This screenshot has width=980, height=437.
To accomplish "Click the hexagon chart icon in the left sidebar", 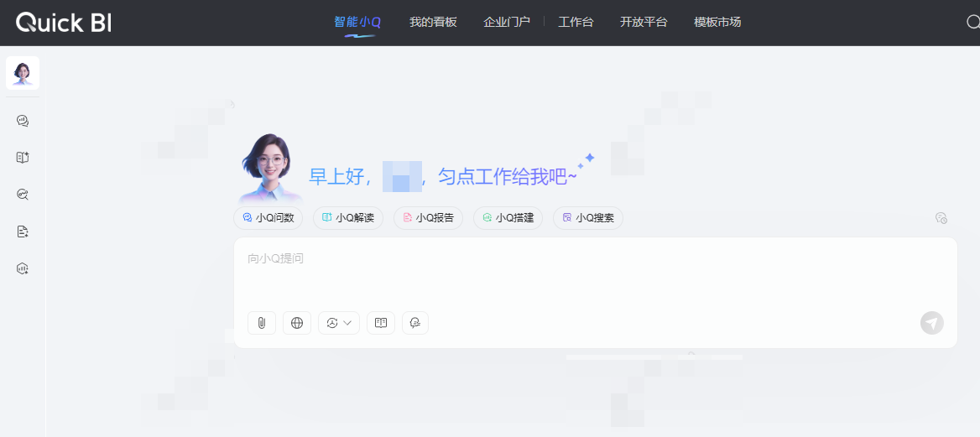I will [x=23, y=268].
